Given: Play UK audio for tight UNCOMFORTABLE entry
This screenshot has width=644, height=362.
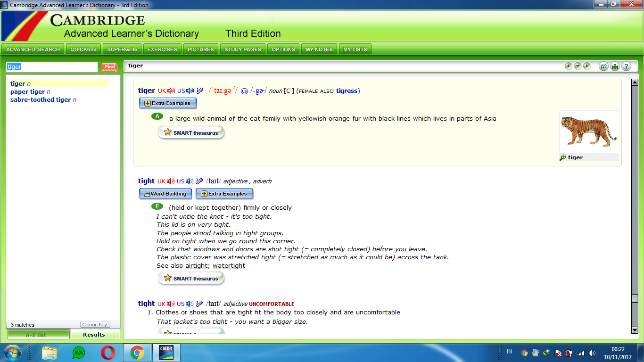Looking at the screenshot, I should (x=171, y=304).
